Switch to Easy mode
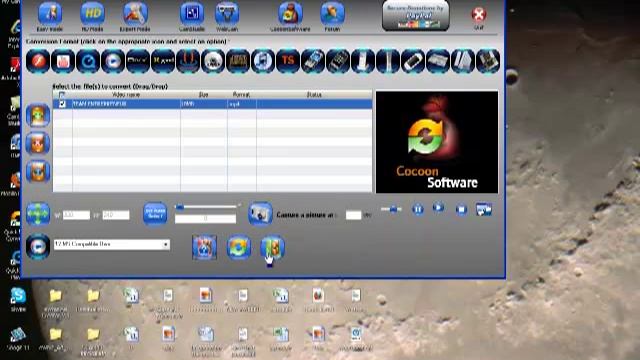 tap(50, 14)
